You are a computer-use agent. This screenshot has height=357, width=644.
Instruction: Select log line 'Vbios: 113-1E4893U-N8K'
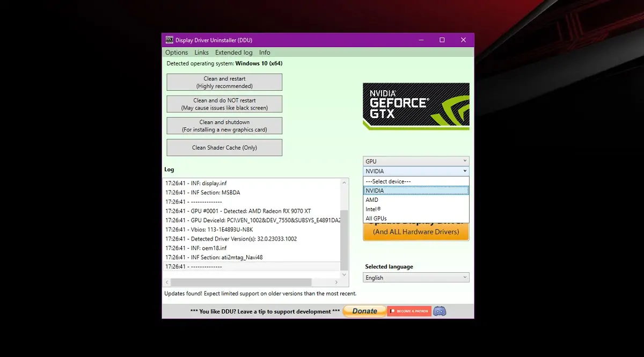(x=251, y=229)
